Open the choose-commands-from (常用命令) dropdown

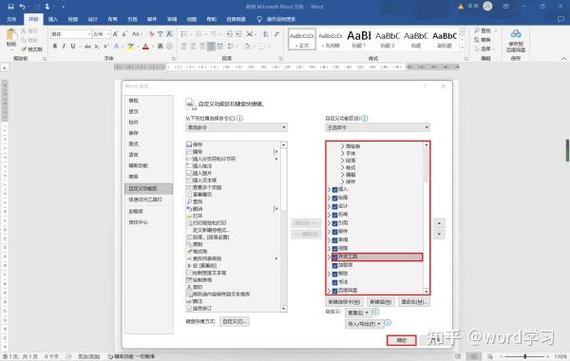[236, 127]
